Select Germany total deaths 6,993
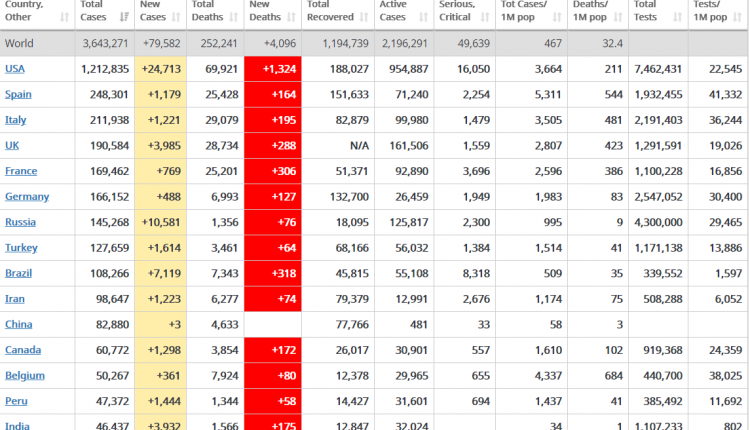750x430 pixels. (225, 197)
